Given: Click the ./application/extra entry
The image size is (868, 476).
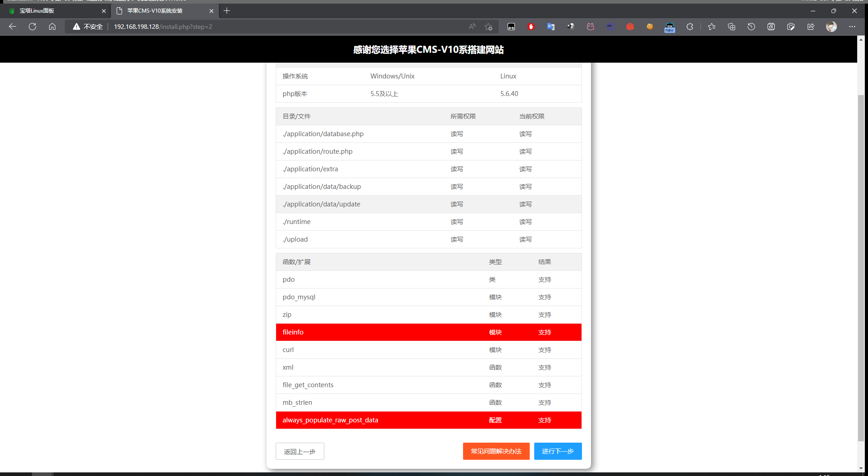Looking at the screenshot, I should (x=310, y=169).
